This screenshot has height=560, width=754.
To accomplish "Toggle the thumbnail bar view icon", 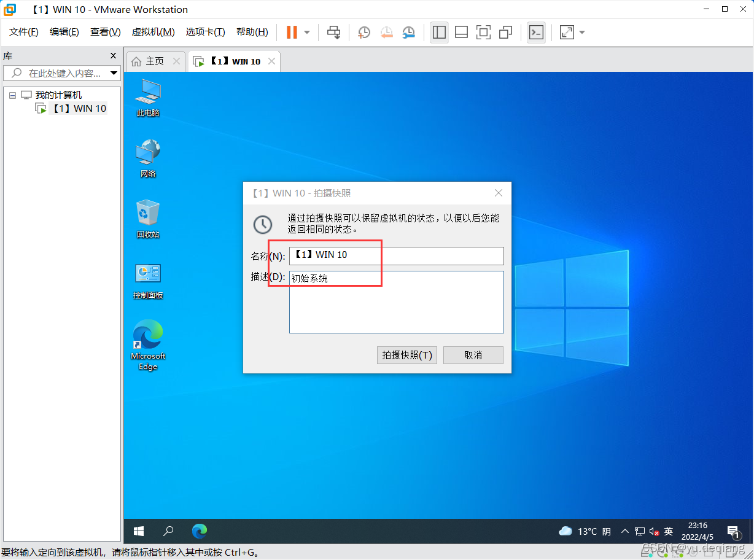I will [x=461, y=33].
